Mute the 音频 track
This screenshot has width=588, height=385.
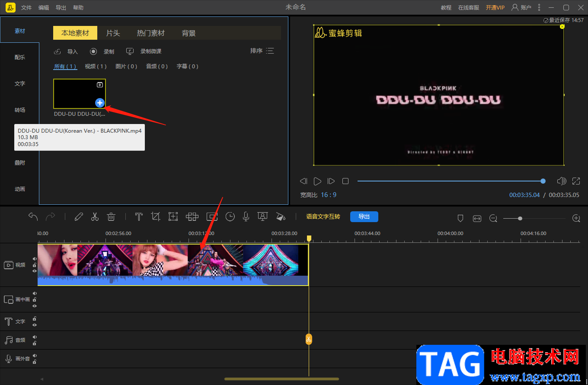point(35,337)
